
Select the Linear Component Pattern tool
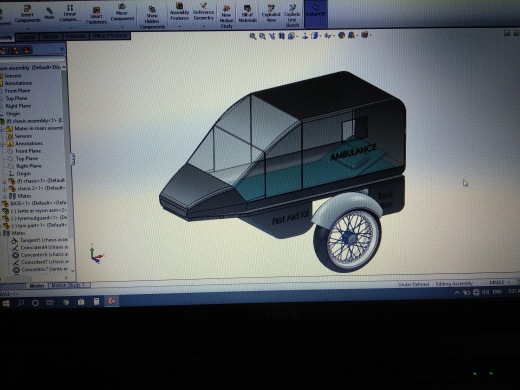click(70, 13)
